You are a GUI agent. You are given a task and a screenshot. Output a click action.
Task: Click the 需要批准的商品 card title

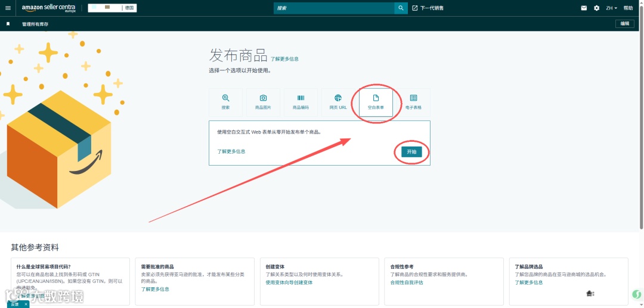(157, 266)
